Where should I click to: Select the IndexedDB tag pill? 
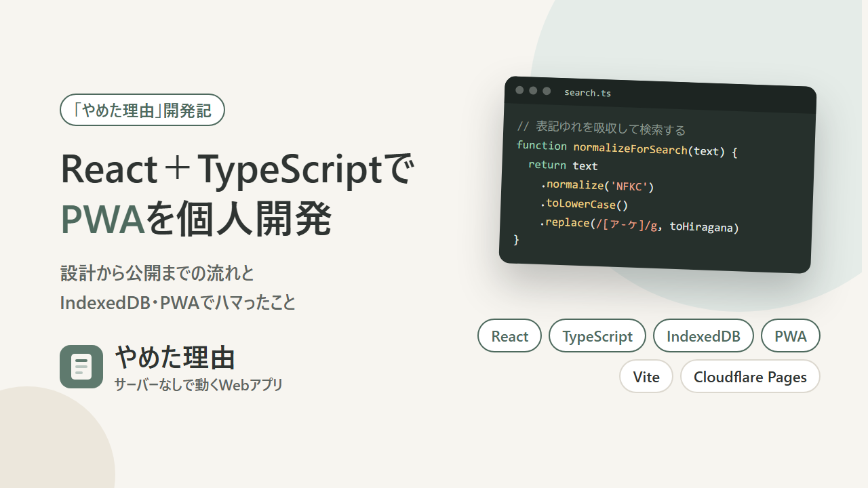point(703,335)
